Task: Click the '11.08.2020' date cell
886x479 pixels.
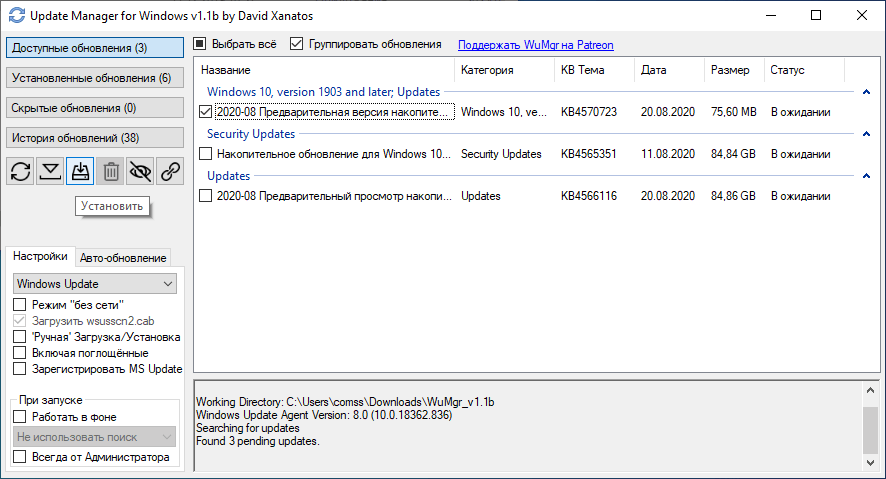Action: (x=667, y=154)
